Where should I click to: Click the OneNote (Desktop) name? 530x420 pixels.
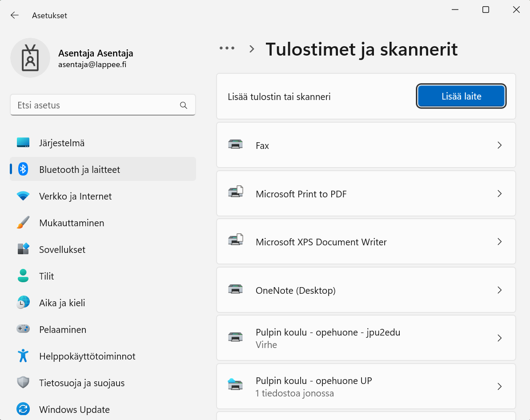[295, 291]
